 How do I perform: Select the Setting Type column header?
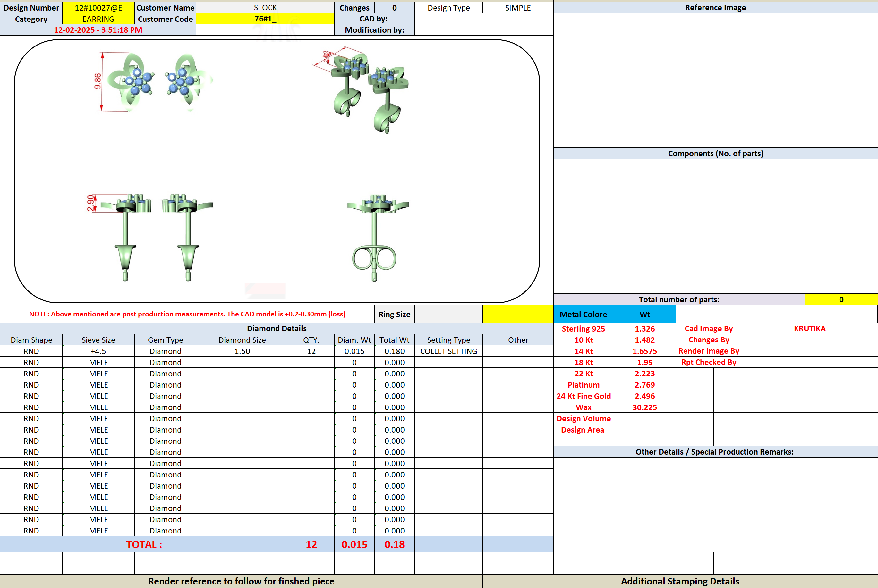pos(448,340)
